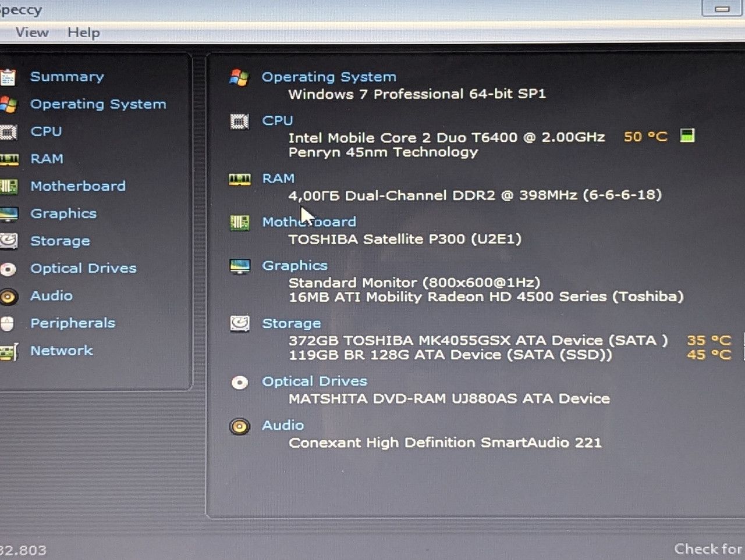Select Operating System in the sidebar
This screenshot has width=745, height=560.
(98, 104)
